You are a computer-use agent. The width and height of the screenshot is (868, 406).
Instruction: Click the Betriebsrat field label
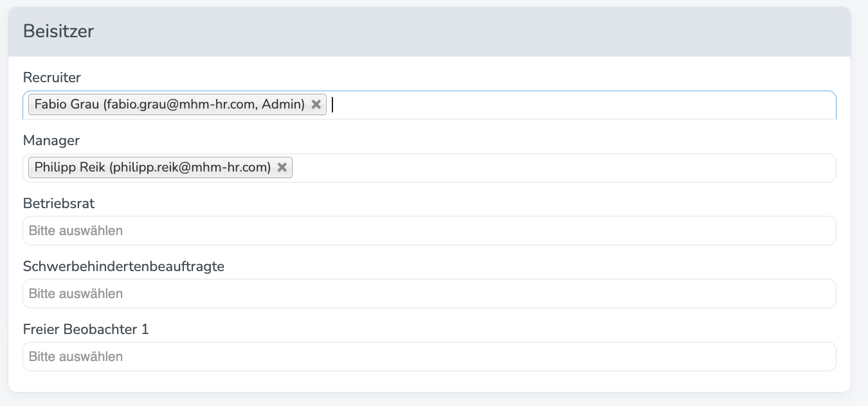point(59,204)
